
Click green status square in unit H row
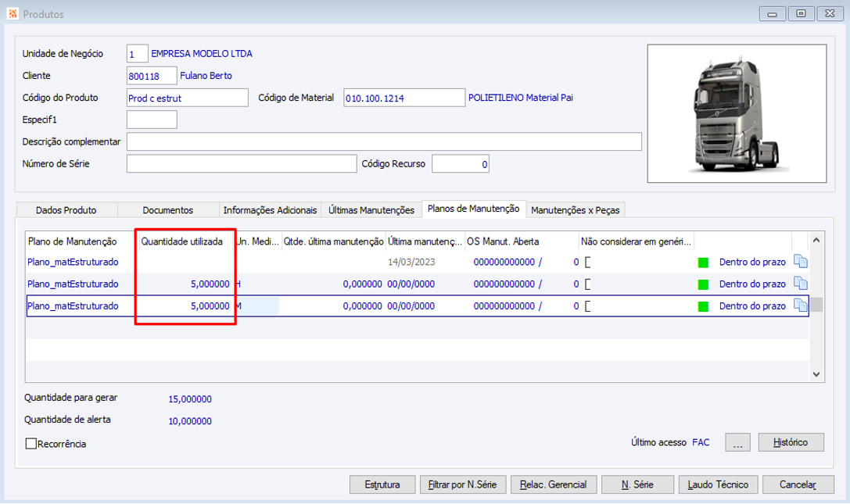tap(703, 284)
